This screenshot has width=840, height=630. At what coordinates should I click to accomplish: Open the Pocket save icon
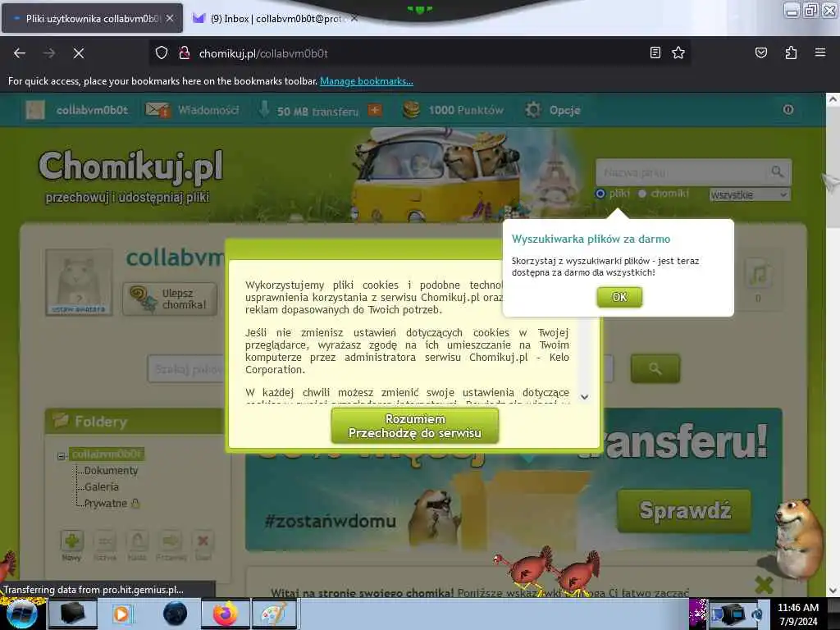[760, 52]
